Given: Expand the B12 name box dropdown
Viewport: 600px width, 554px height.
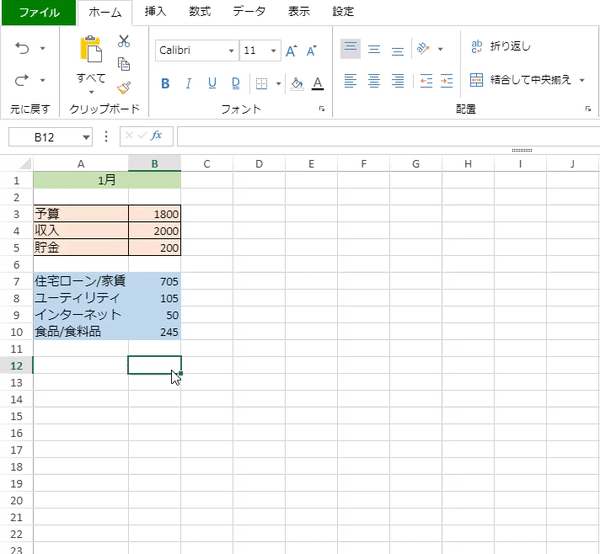Looking at the screenshot, I should click(x=86, y=137).
